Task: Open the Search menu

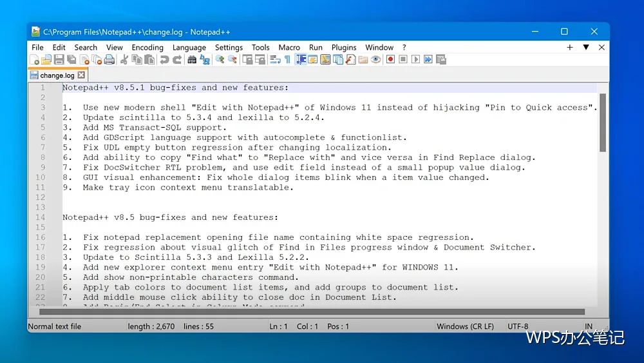Action: (x=86, y=47)
